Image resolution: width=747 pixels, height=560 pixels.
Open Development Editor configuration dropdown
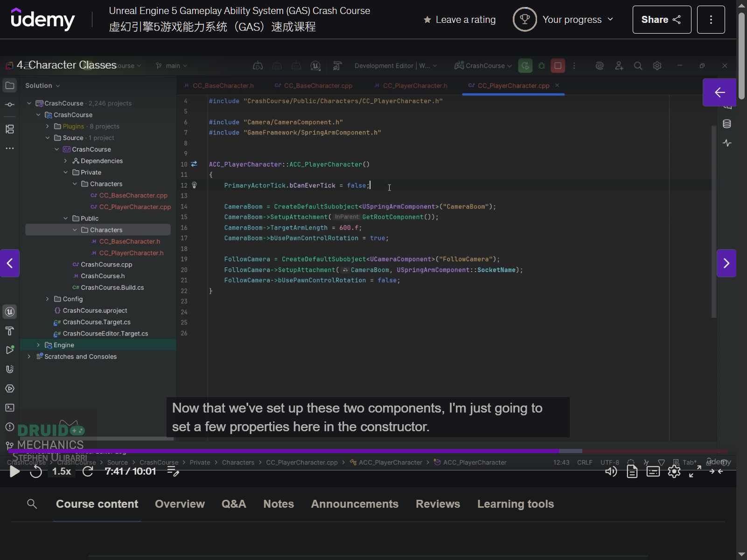tap(396, 66)
